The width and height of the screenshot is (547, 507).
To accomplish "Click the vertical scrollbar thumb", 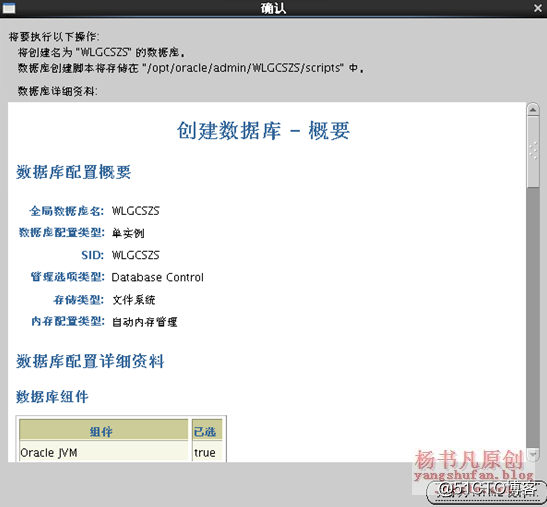I will click(x=533, y=151).
